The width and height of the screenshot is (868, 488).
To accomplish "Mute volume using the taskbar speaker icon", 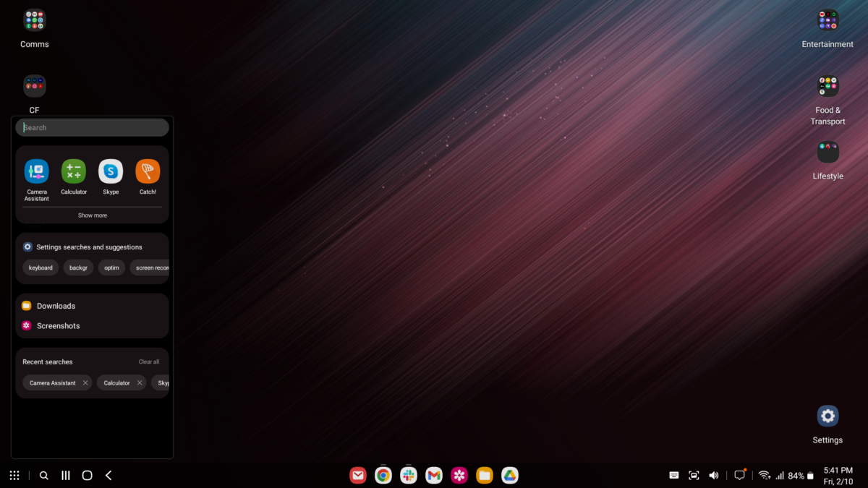I will (713, 475).
